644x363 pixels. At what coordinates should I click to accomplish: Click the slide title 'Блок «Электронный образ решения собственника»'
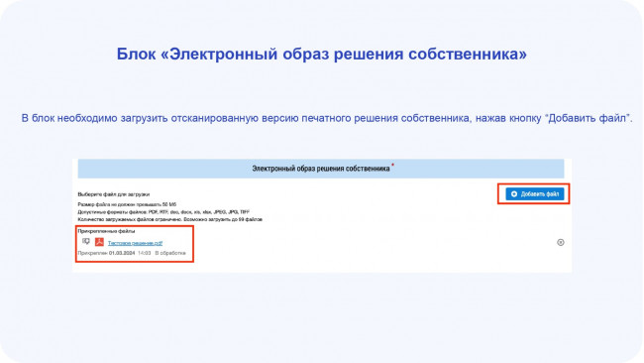[322, 54]
